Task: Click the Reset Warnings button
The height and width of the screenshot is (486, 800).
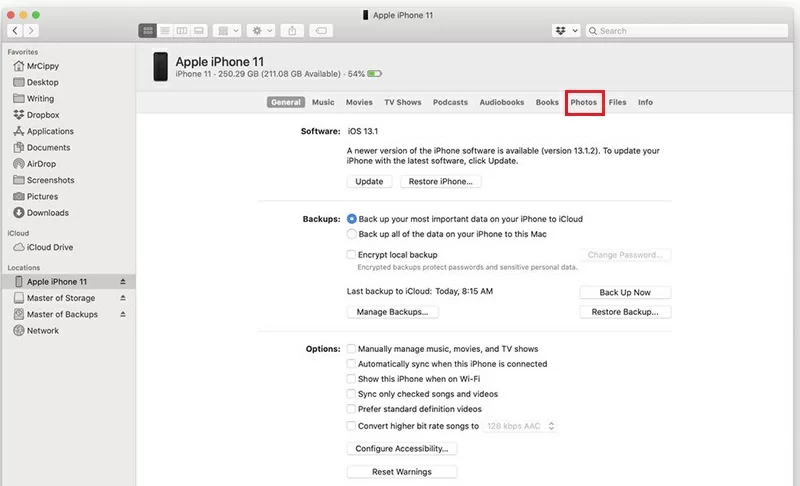Action: pos(402,472)
